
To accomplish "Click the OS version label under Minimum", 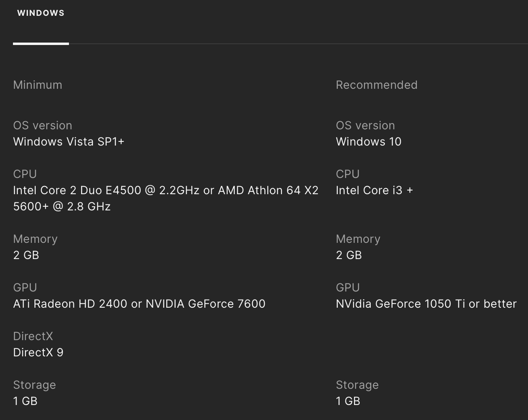I will [x=43, y=125].
